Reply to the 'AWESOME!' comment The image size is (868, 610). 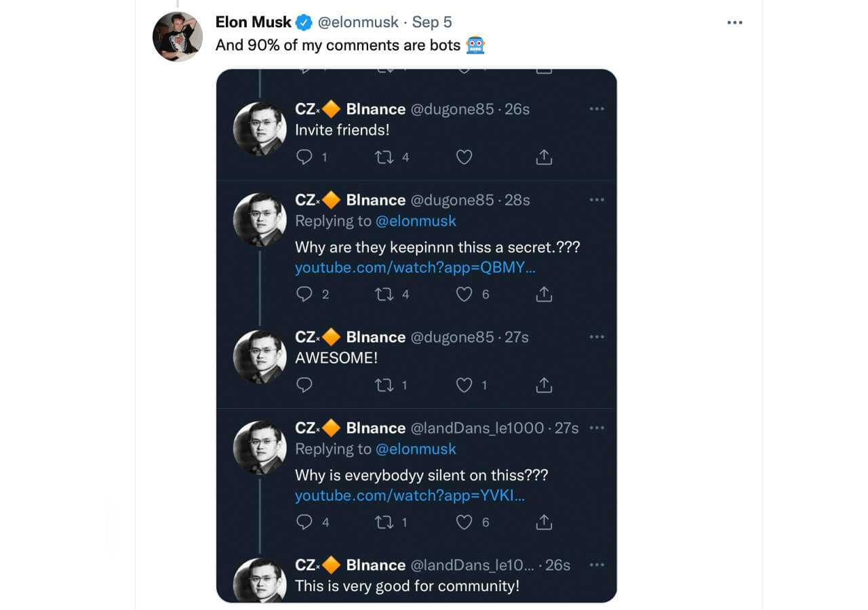click(305, 385)
